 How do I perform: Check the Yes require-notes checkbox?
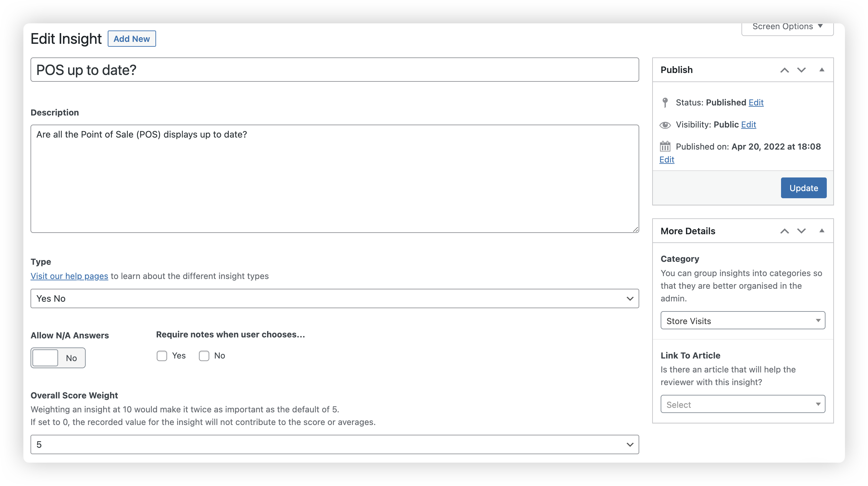(162, 356)
